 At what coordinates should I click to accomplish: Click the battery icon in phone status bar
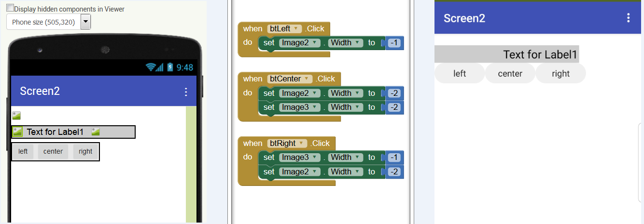tap(170, 67)
